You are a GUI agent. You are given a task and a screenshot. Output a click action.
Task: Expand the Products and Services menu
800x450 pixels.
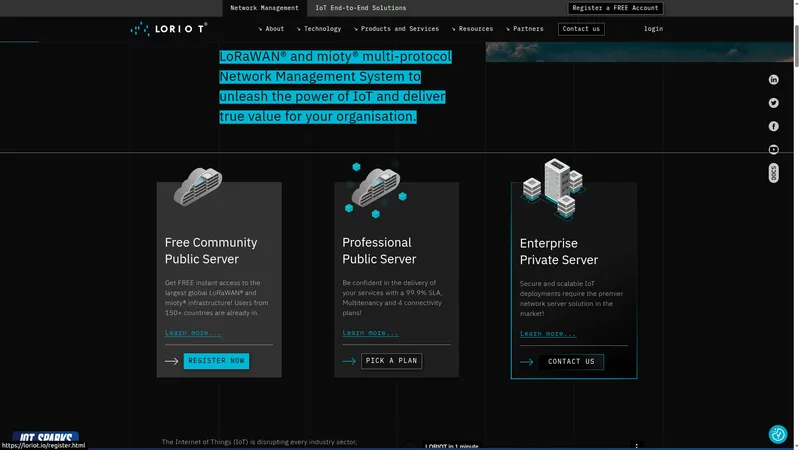tap(396, 29)
